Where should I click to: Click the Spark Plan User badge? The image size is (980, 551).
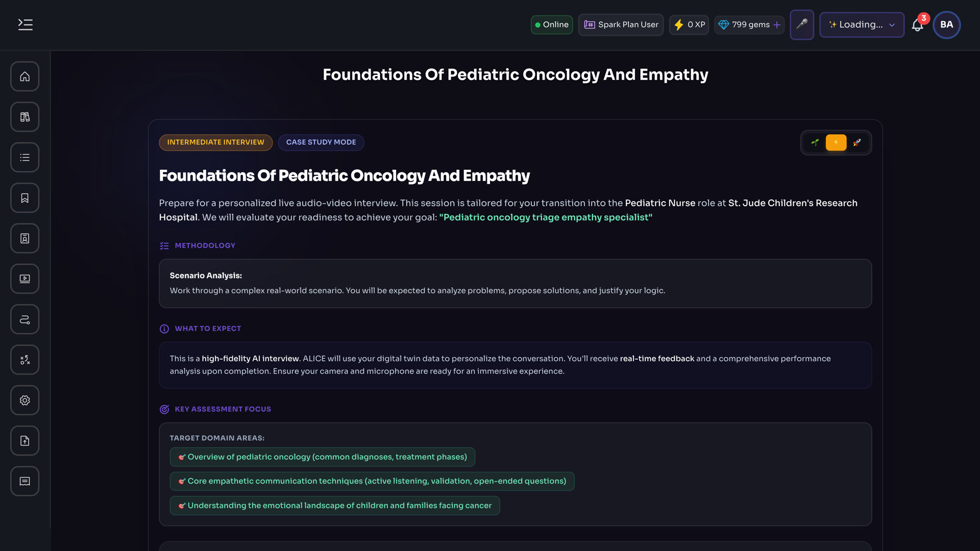click(x=621, y=24)
